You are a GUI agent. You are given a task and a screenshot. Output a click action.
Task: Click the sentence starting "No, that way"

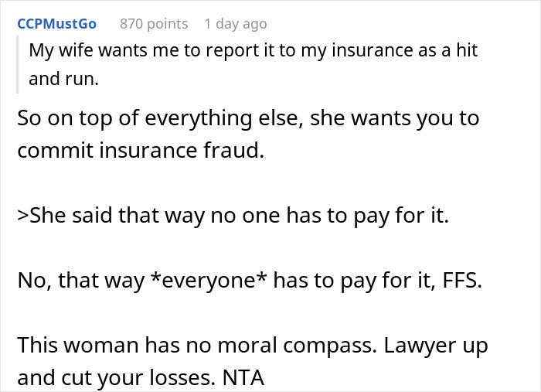coord(249,281)
